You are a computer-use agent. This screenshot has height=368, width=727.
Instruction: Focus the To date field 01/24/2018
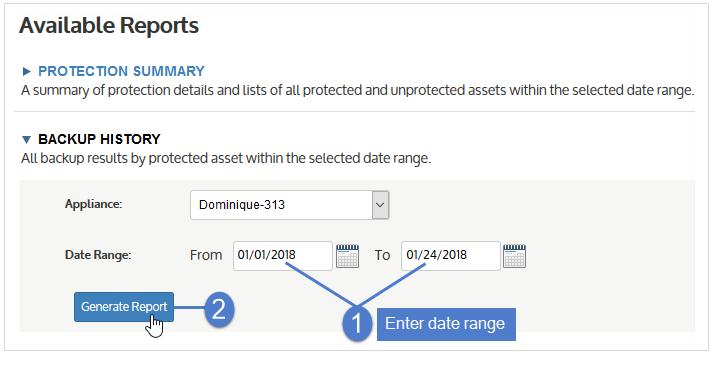[x=451, y=255]
